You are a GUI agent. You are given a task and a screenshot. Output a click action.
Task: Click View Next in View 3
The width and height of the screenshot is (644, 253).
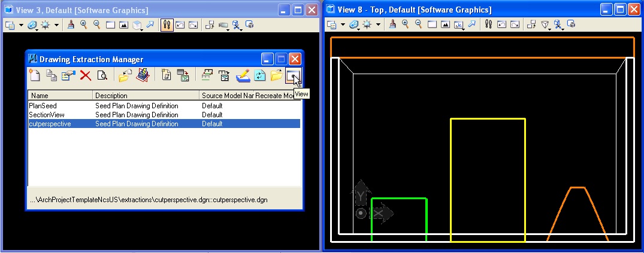193,25
